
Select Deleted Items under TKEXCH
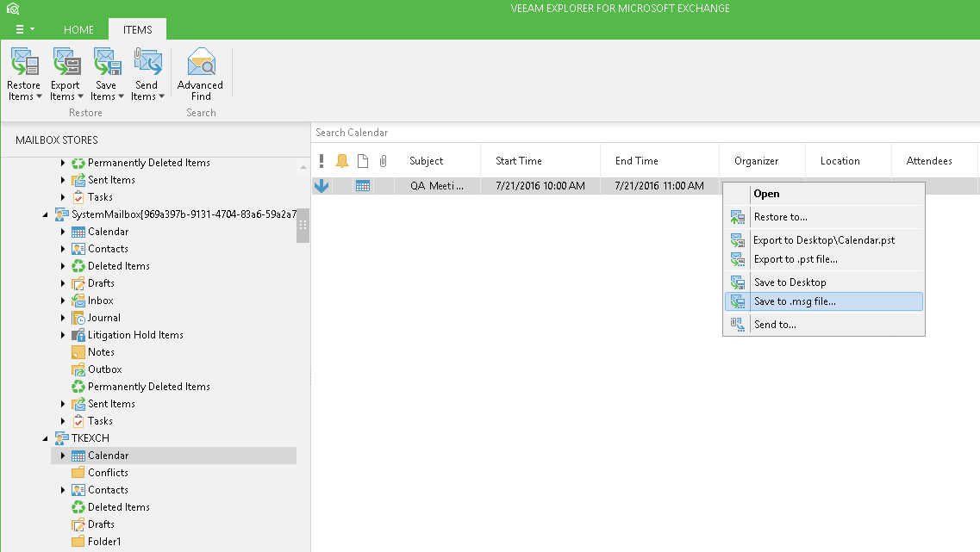pyautogui.click(x=119, y=507)
